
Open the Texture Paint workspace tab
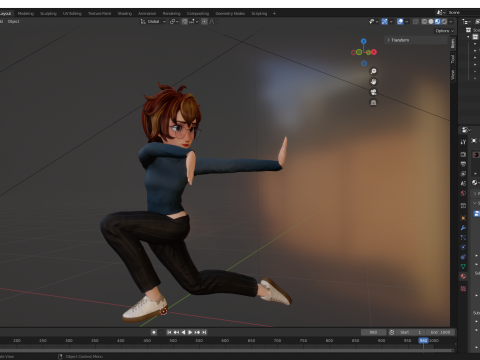click(99, 13)
